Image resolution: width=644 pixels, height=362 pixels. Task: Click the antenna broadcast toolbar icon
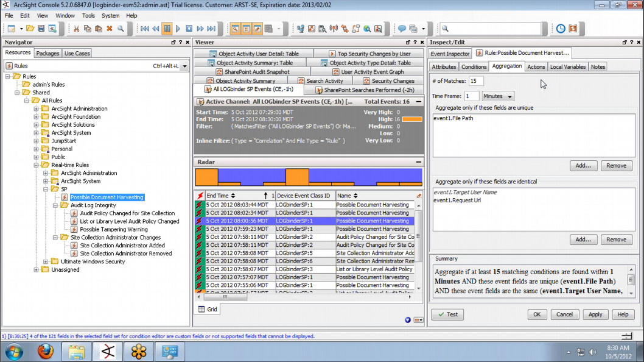[334, 29]
